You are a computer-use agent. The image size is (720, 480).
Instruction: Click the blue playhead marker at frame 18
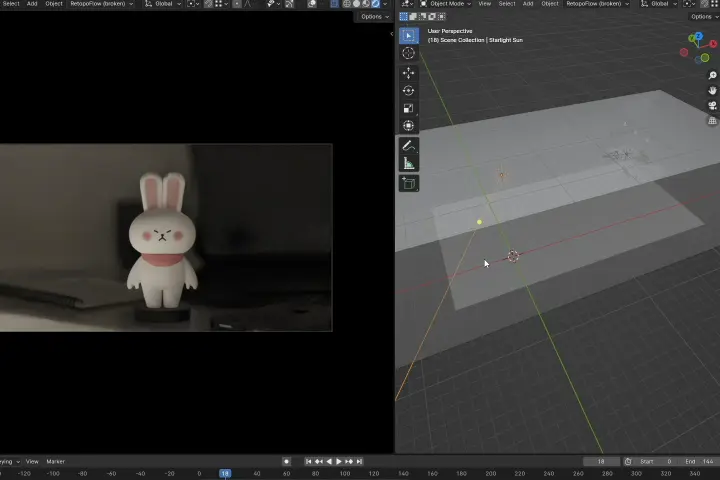[225, 473]
